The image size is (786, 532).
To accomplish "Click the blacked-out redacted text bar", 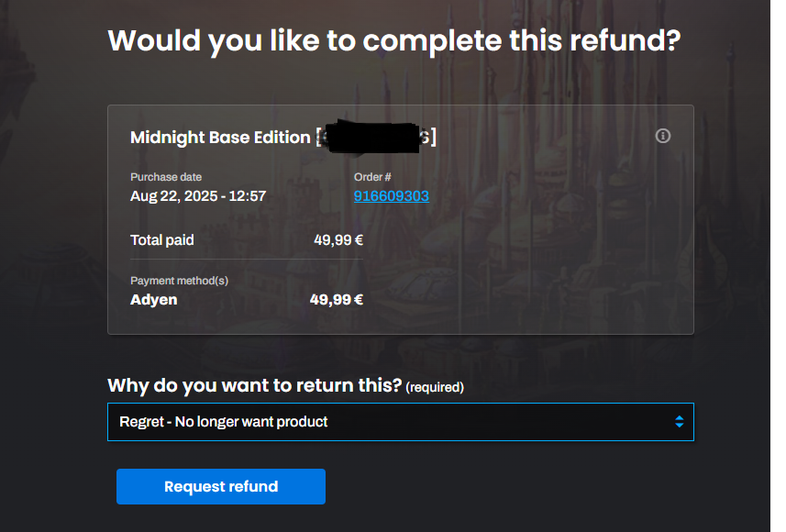I will click(x=371, y=136).
